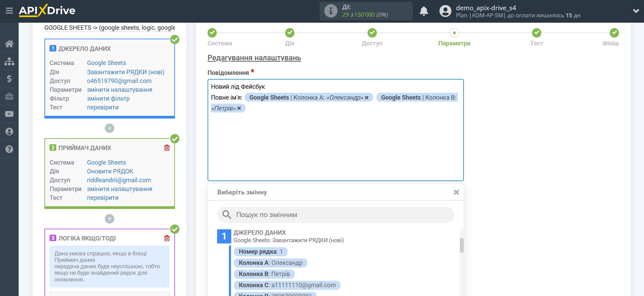Click the Редагування налаштувань heading
This screenshot has width=644, height=296.
point(254,58)
